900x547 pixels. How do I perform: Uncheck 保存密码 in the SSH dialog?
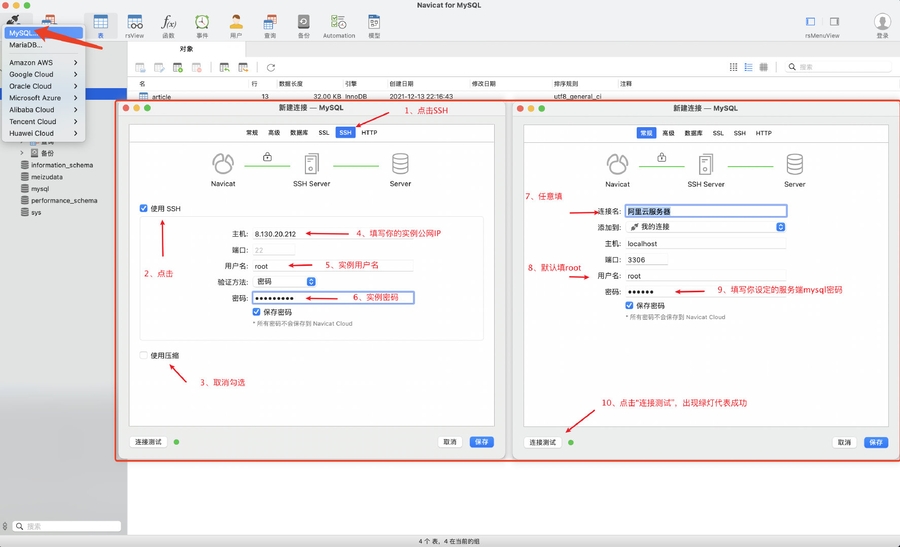(257, 312)
